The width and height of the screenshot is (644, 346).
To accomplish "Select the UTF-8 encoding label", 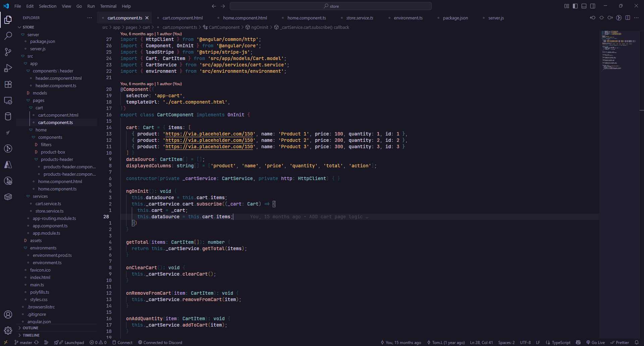I will (x=525, y=342).
